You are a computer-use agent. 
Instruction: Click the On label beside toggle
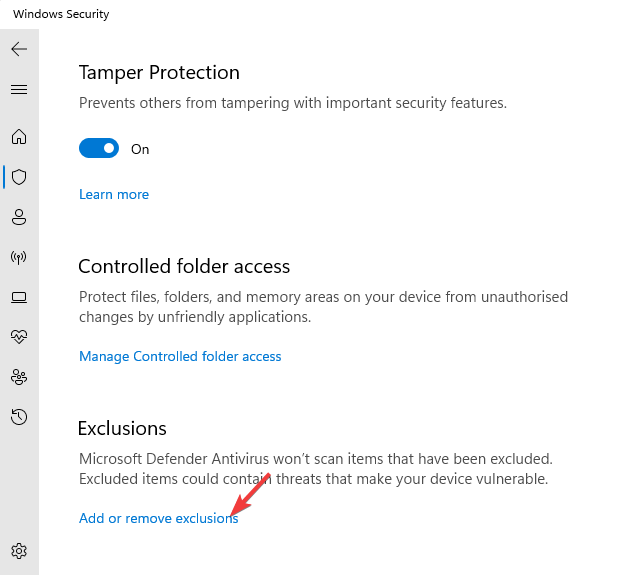pos(140,149)
